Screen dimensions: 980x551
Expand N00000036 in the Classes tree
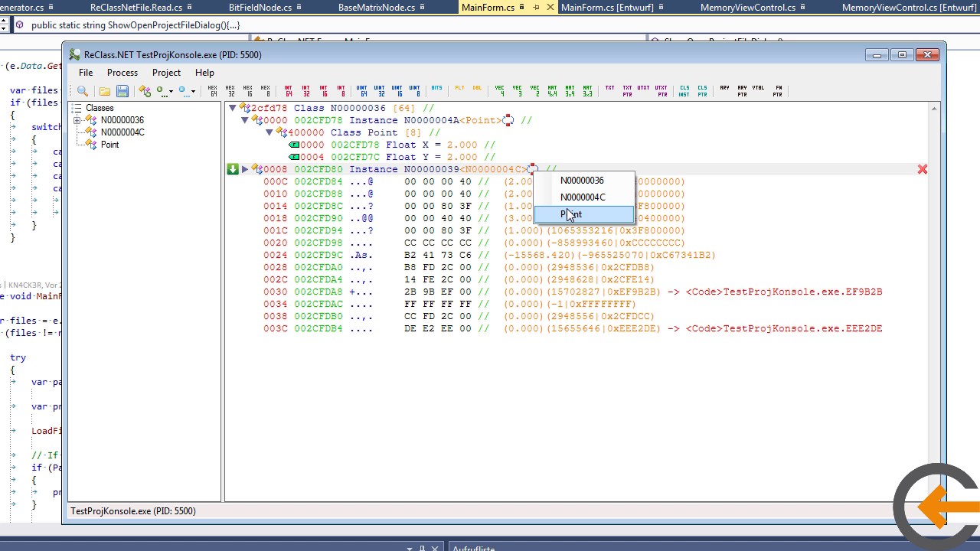[x=77, y=120]
